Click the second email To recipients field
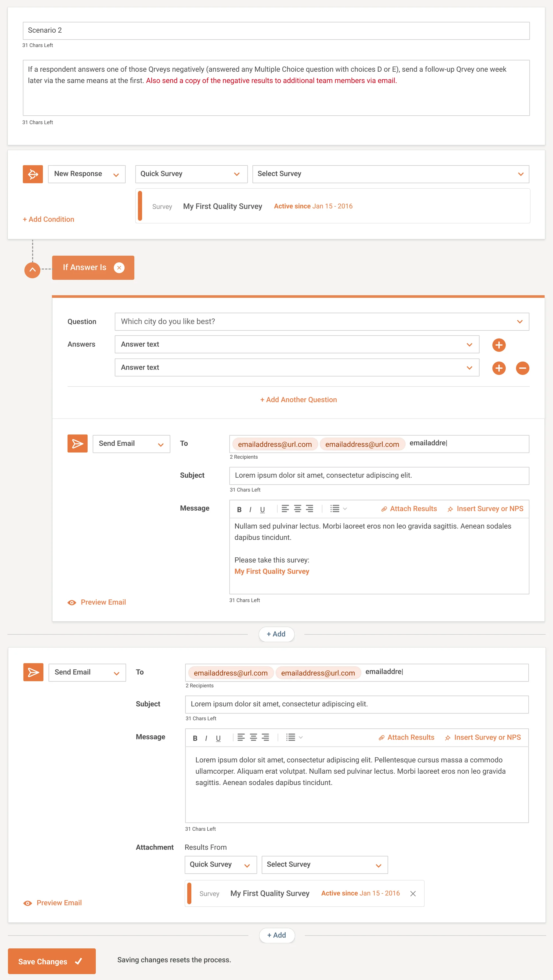Viewport: 553px width, 980px height. click(x=357, y=673)
